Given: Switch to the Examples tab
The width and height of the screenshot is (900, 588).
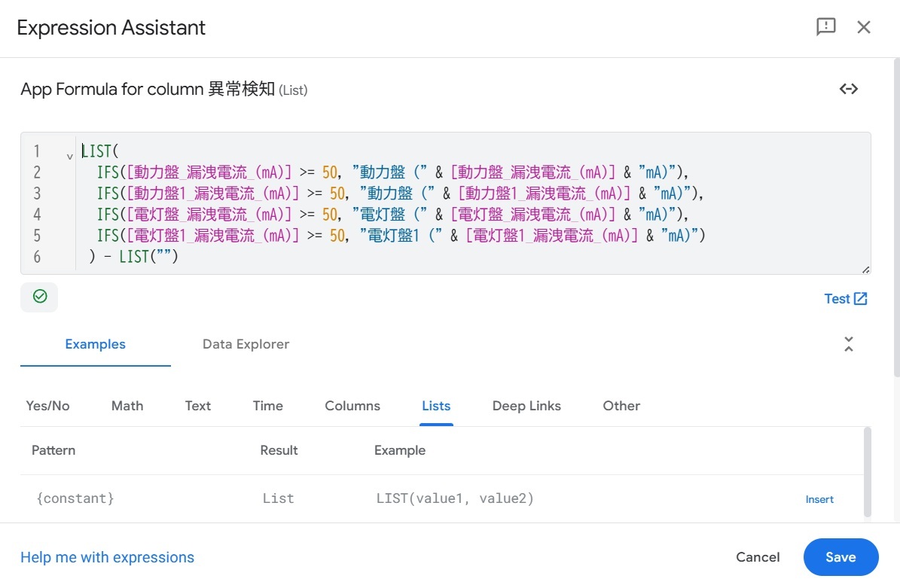Looking at the screenshot, I should 95,344.
